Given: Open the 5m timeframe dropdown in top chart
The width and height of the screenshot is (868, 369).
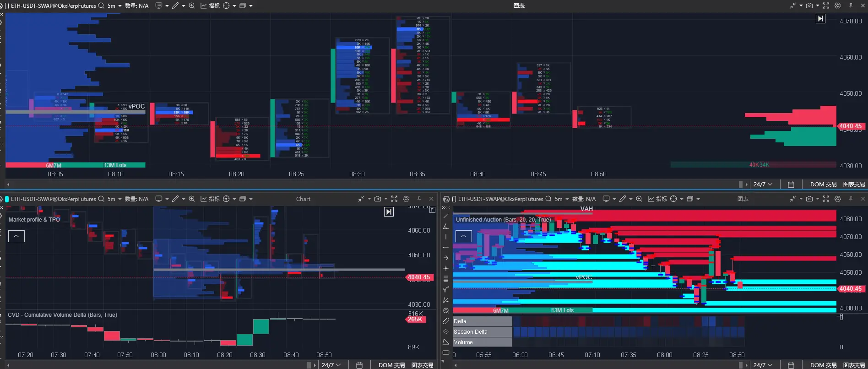Looking at the screenshot, I should point(114,6).
